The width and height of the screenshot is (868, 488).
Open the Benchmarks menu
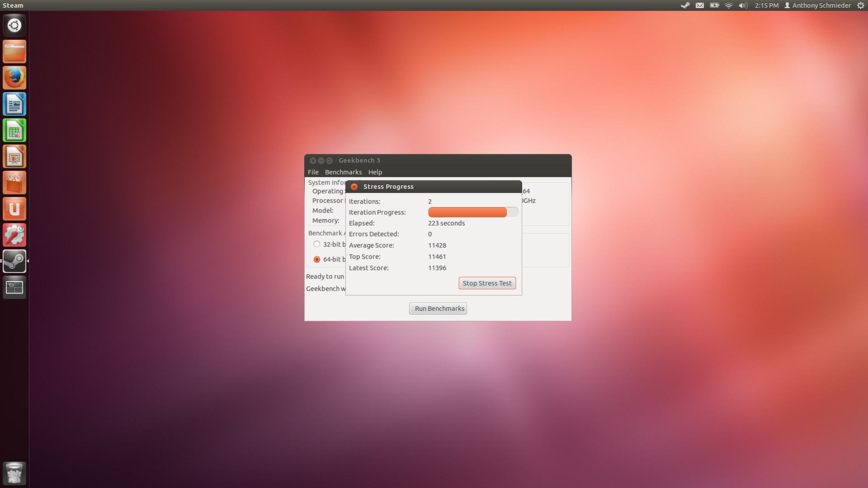[343, 172]
